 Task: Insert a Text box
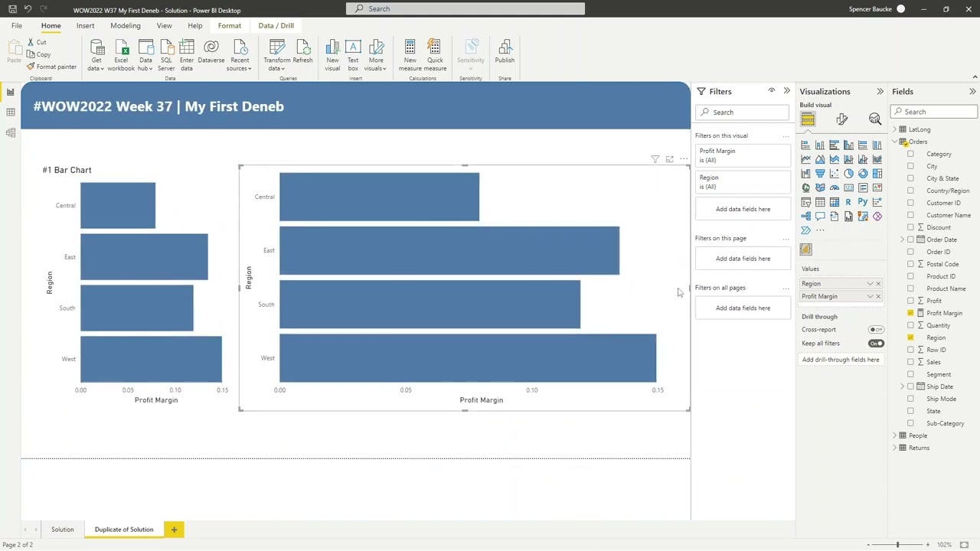coord(353,55)
